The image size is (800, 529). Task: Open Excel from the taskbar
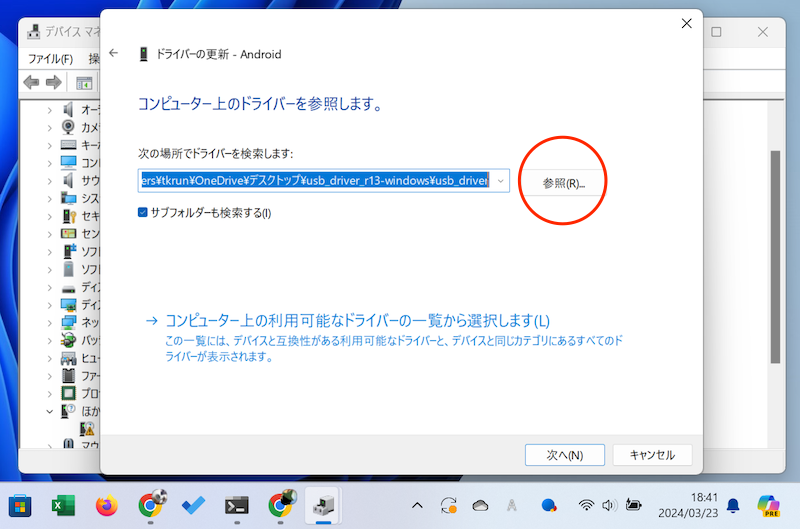(x=62, y=505)
